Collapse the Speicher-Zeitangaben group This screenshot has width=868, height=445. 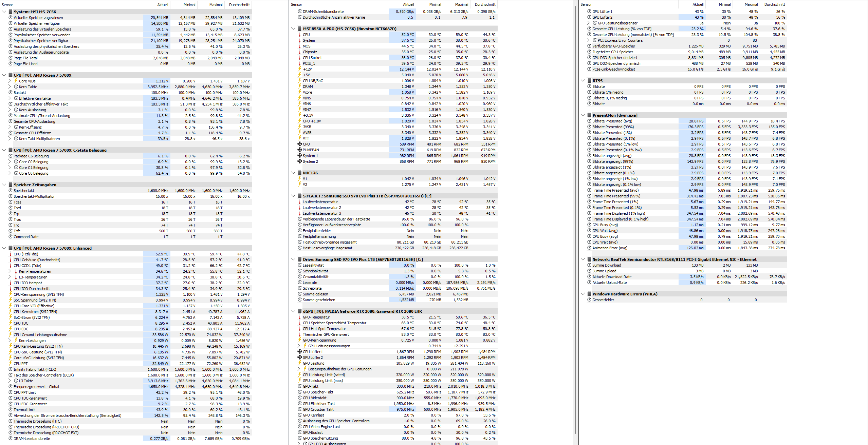(x=4, y=185)
